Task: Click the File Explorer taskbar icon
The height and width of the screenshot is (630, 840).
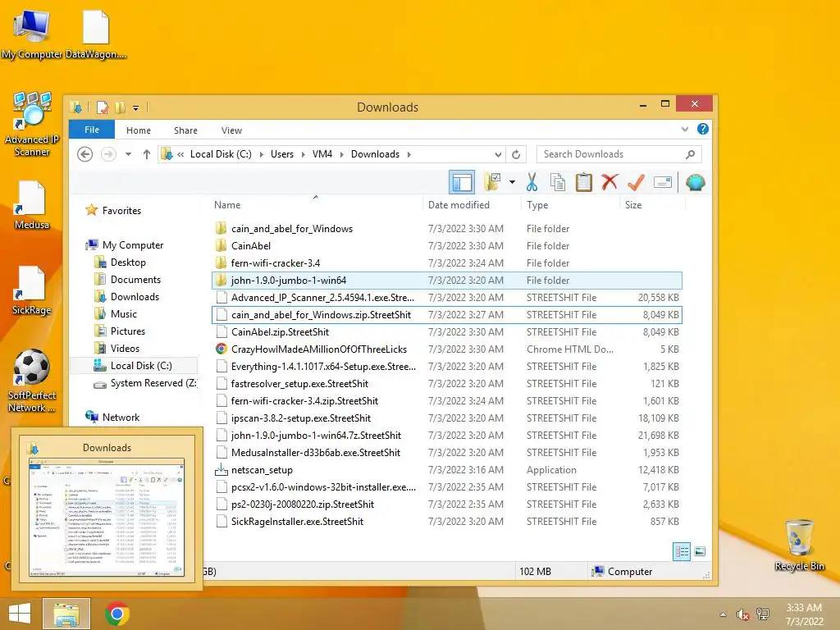Action: click(66, 614)
